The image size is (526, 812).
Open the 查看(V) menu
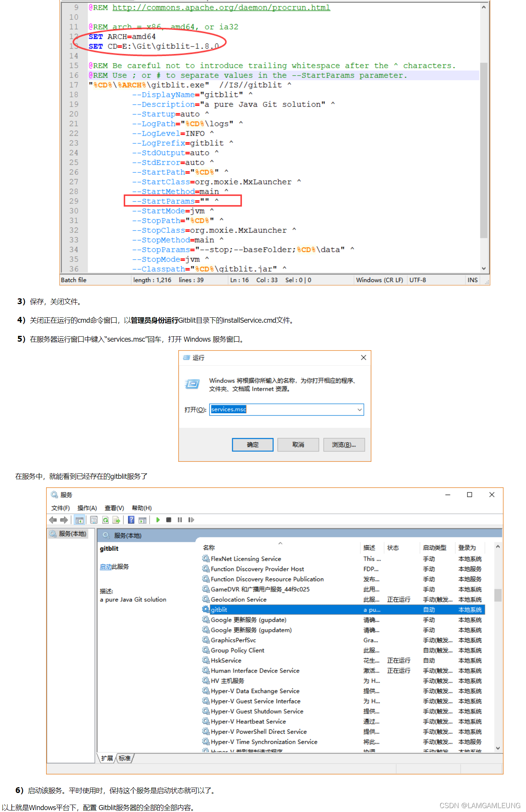114,508
